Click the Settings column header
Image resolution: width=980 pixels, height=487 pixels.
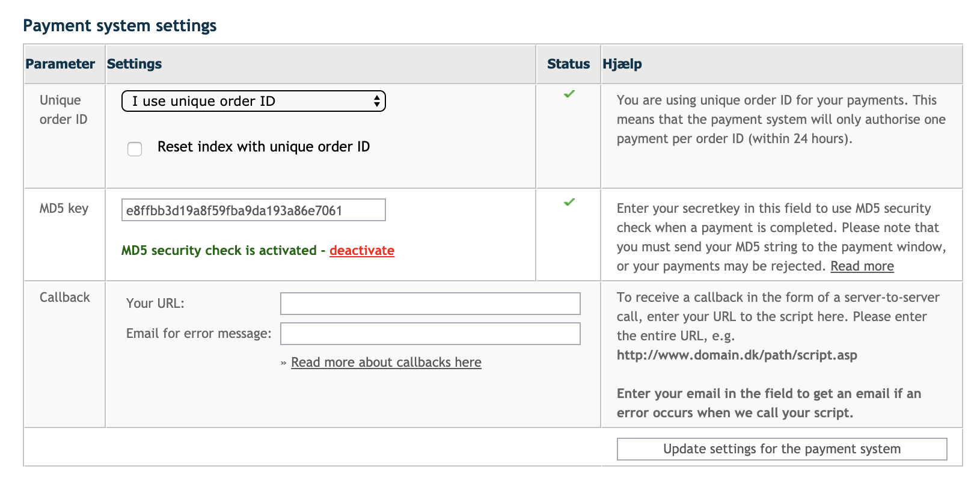coord(134,64)
